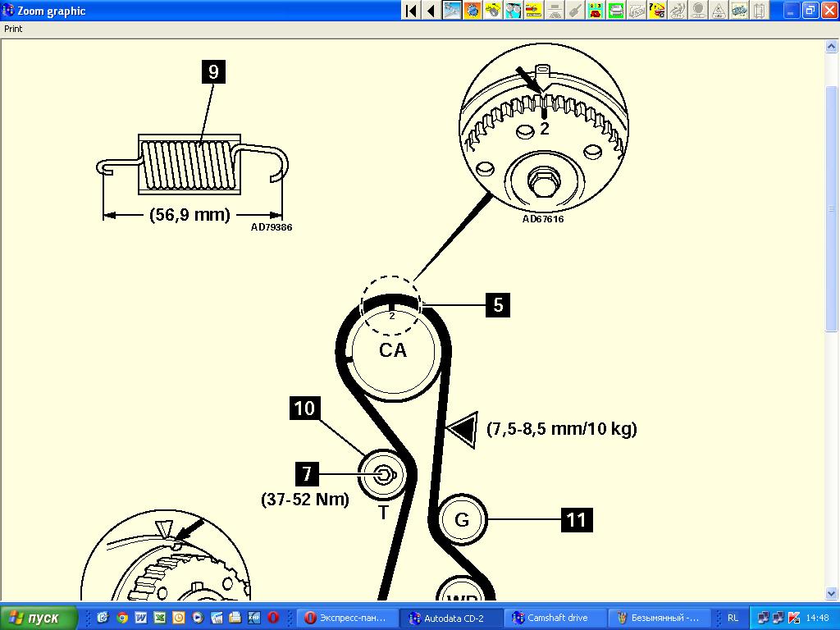Click the system clock 14:48
Viewport: 840px width, 630px height.
point(818,618)
